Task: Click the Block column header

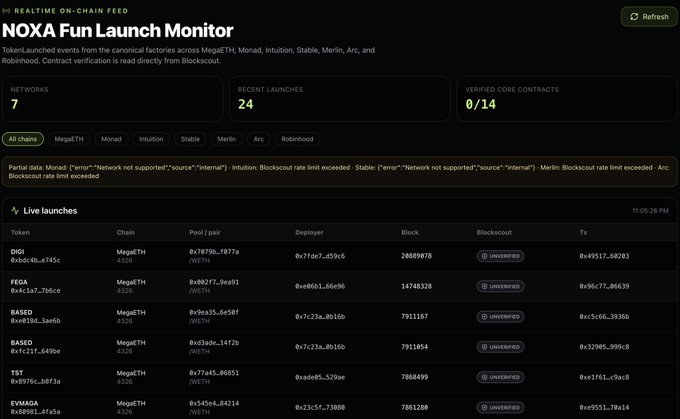Action: pos(410,232)
